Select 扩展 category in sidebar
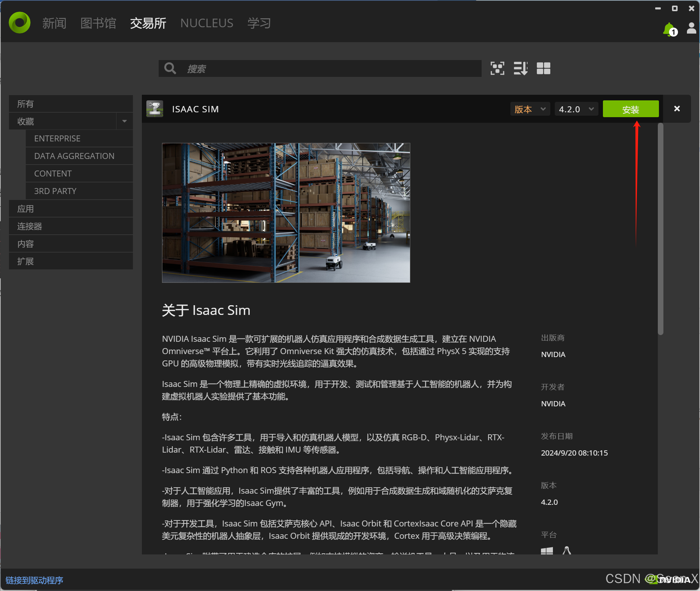The width and height of the screenshot is (700, 591). coord(71,262)
